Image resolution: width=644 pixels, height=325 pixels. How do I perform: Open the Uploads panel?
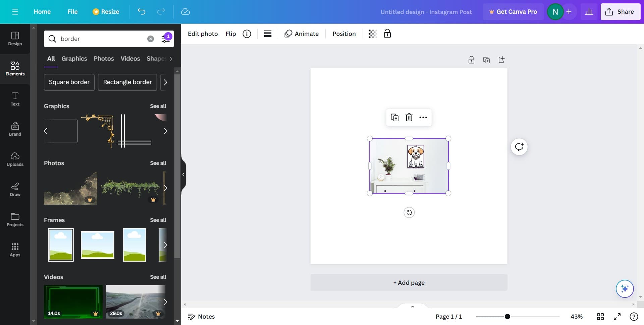(15, 159)
